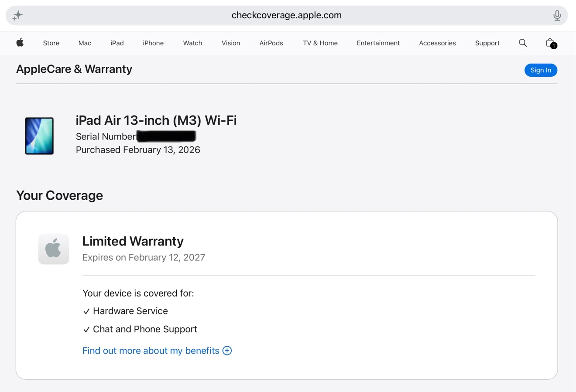Open the Accessories menu
Viewport: 576px width, 392px height.
[437, 43]
